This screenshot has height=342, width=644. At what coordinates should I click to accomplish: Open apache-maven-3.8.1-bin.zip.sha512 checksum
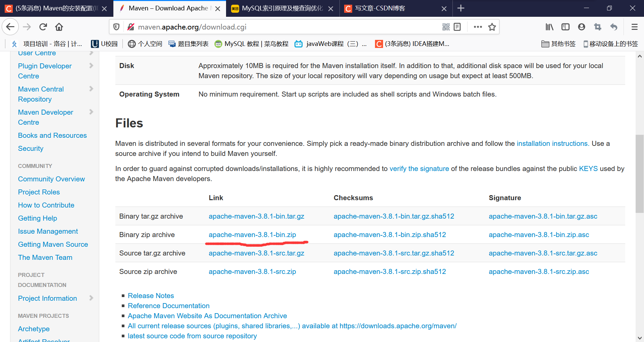(x=390, y=235)
